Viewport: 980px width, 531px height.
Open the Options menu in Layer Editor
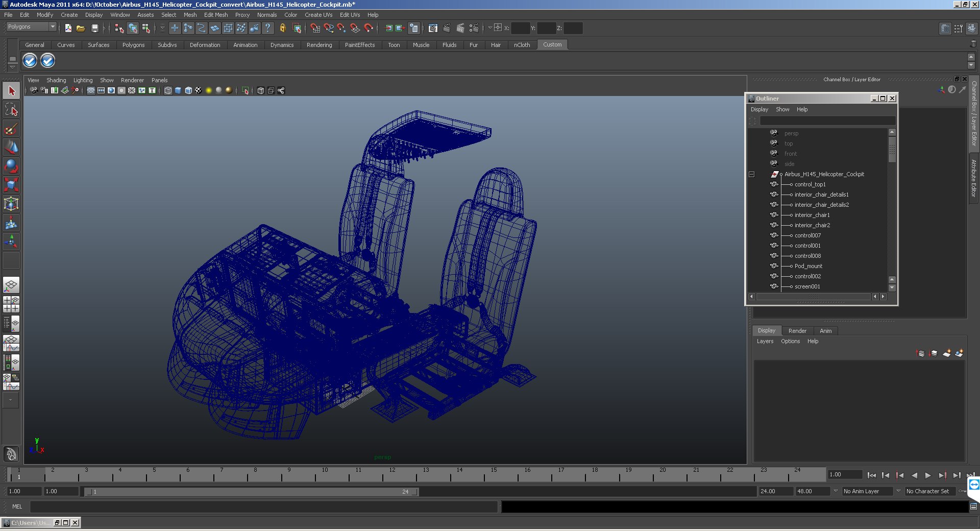click(790, 341)
